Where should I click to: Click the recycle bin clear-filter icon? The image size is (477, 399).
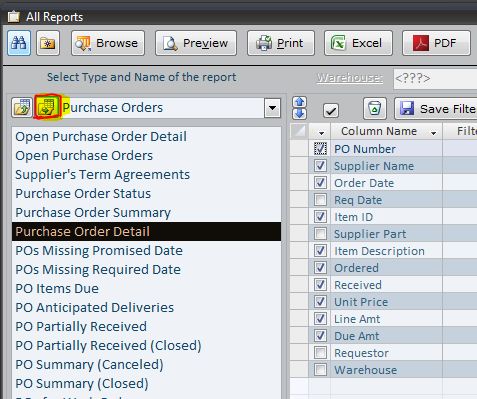(x=375, y=109)
